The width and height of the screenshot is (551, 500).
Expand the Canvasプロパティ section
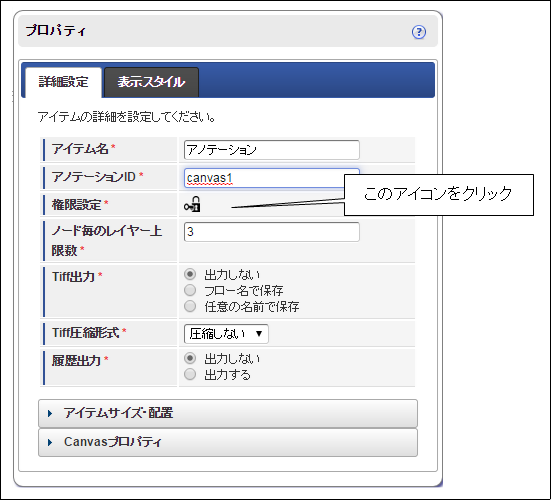(x=228, y=442)
